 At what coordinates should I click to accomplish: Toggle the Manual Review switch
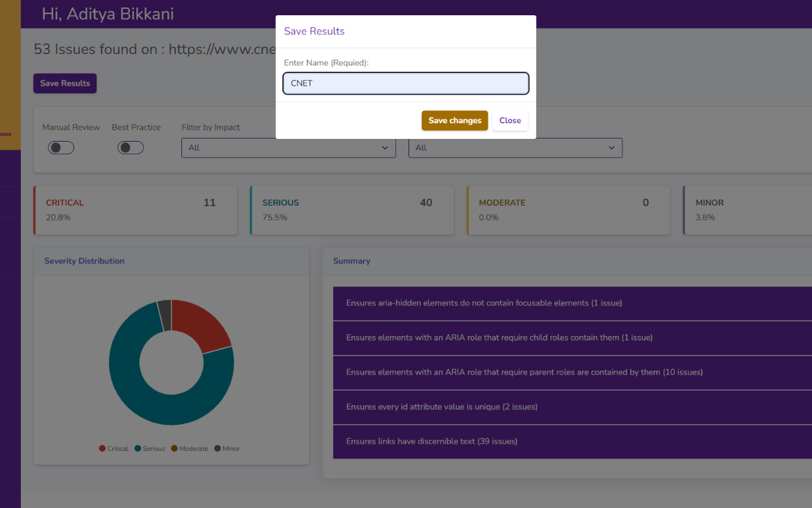pyautogui.click(x=61, y=147)
